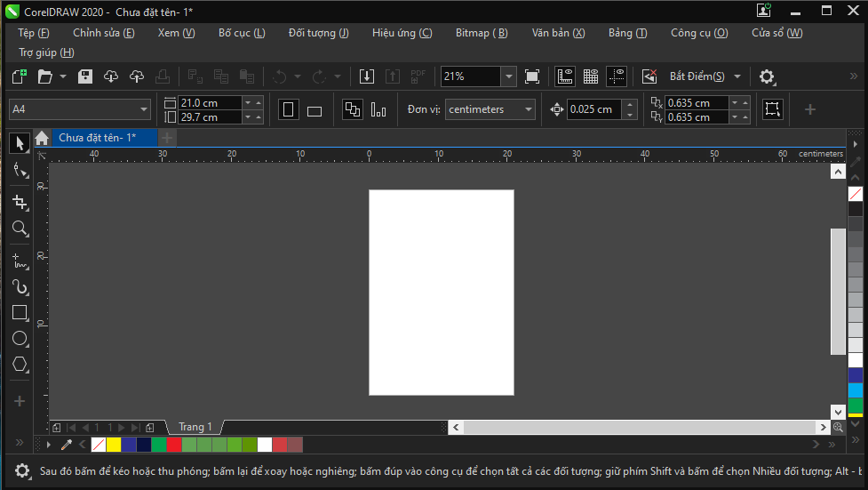Open the Chỉnh sửa (E) menu
Image resolution: width=868 pixels, height=490 pixels.
pyautogui.click(x=104, y=33)
